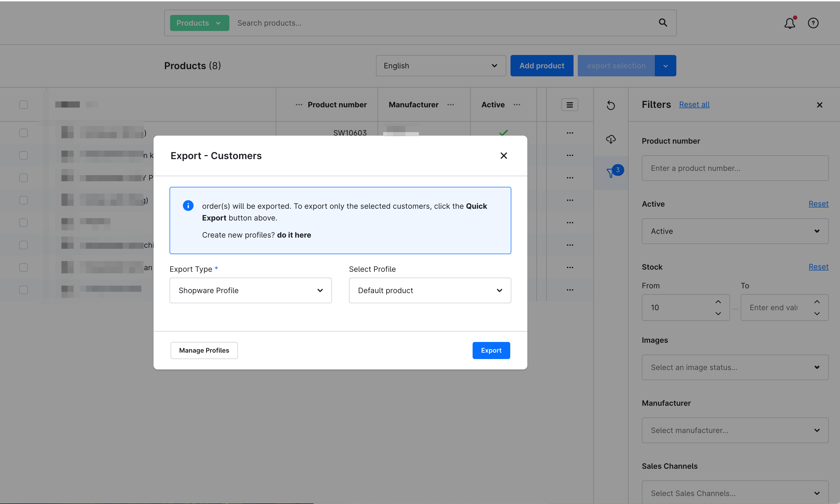Check the last product row checkbox
The image size is (840, 504).
(x=23, y=290)
